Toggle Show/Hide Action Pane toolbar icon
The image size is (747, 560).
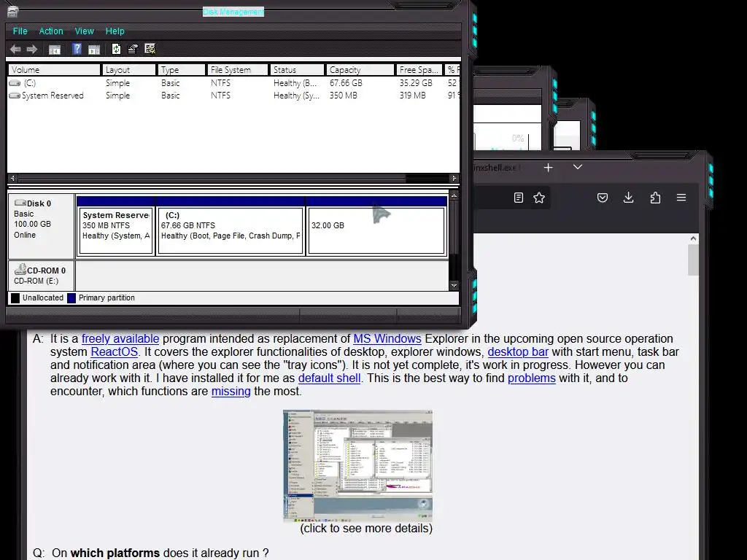click(94, 49)
